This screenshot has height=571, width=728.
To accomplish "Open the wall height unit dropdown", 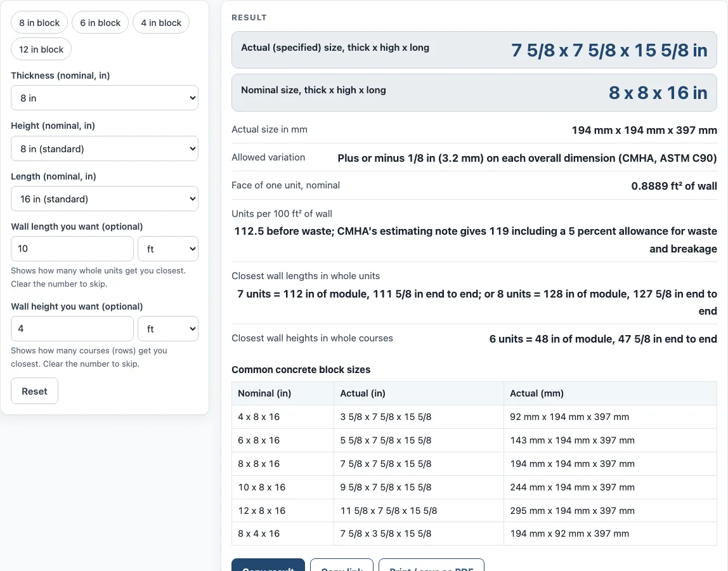I will pos(168,329).
